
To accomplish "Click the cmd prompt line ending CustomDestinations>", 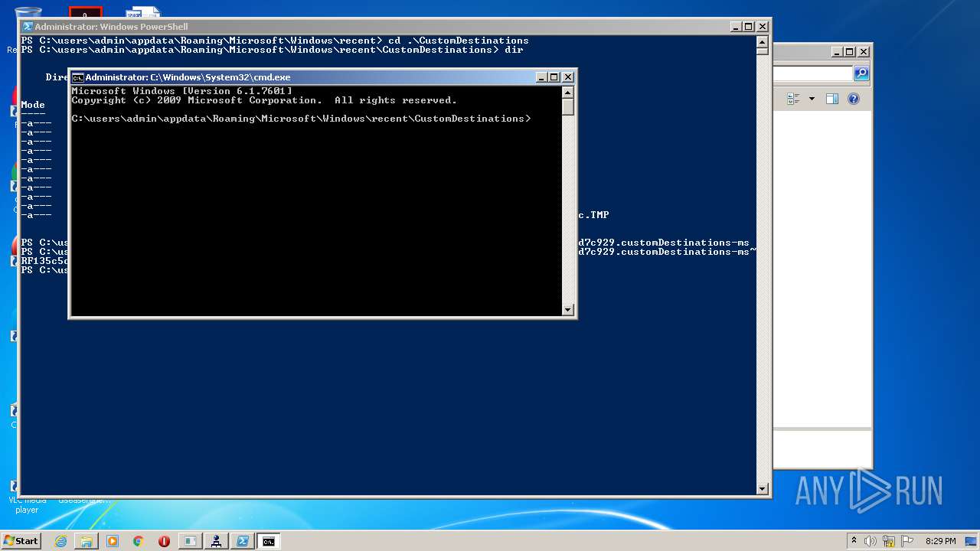I will [301, 119].
